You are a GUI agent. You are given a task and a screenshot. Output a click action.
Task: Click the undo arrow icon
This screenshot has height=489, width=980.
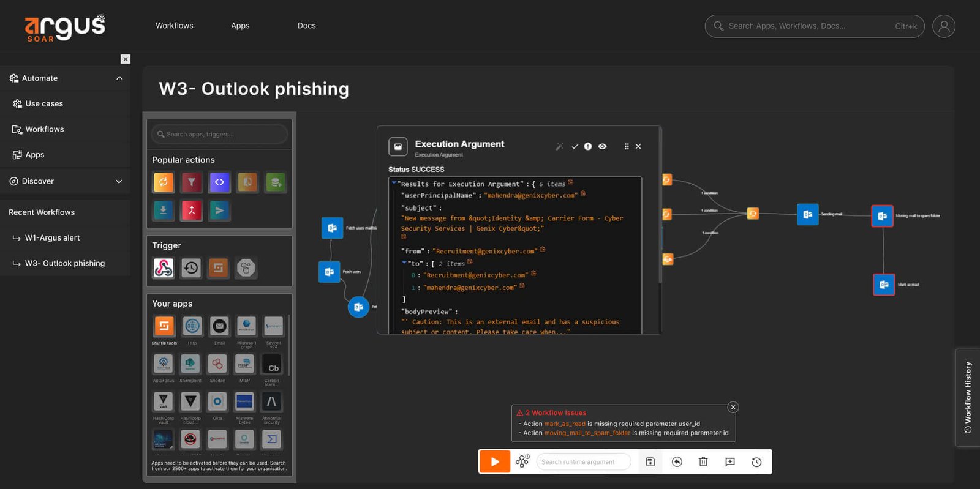[677, 462]
